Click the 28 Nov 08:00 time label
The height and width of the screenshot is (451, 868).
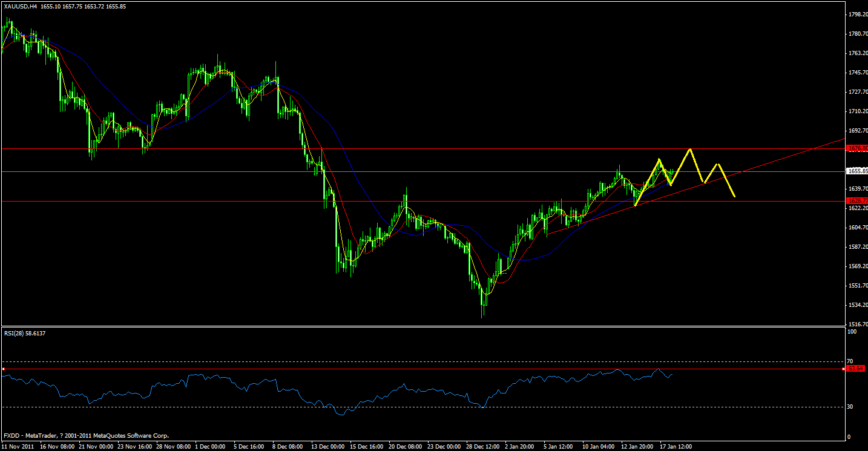(x=174, y=446)
